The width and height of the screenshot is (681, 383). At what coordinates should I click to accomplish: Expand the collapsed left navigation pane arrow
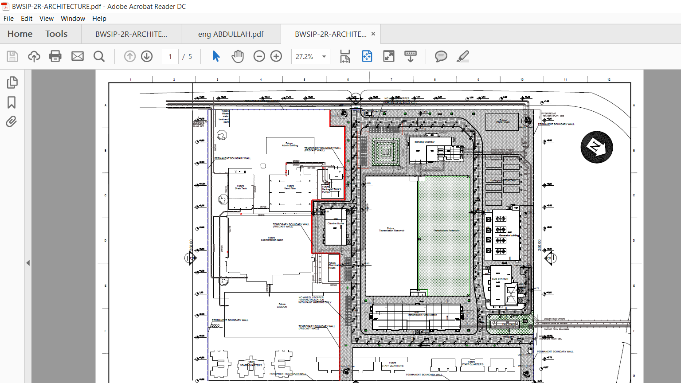pos(28,263)
